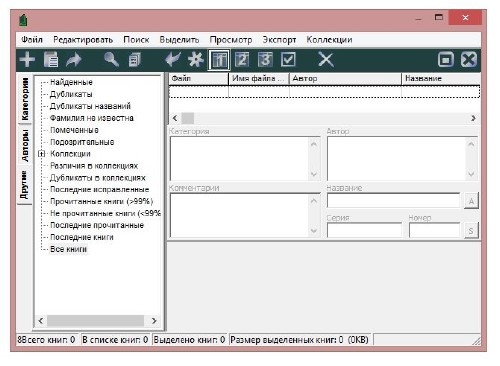The image size is (500, 366).
Task: Open settings with the gear icon
Action: tap(196, 60)
